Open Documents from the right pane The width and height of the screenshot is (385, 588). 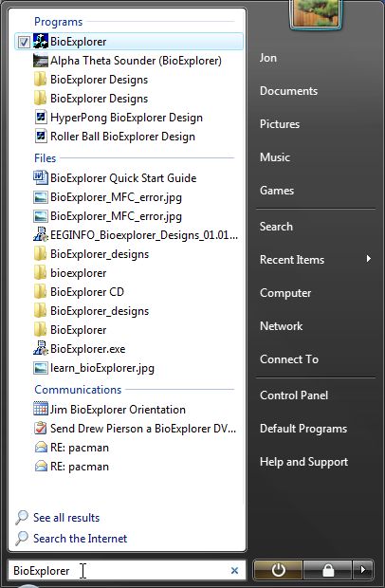(288, 91)
